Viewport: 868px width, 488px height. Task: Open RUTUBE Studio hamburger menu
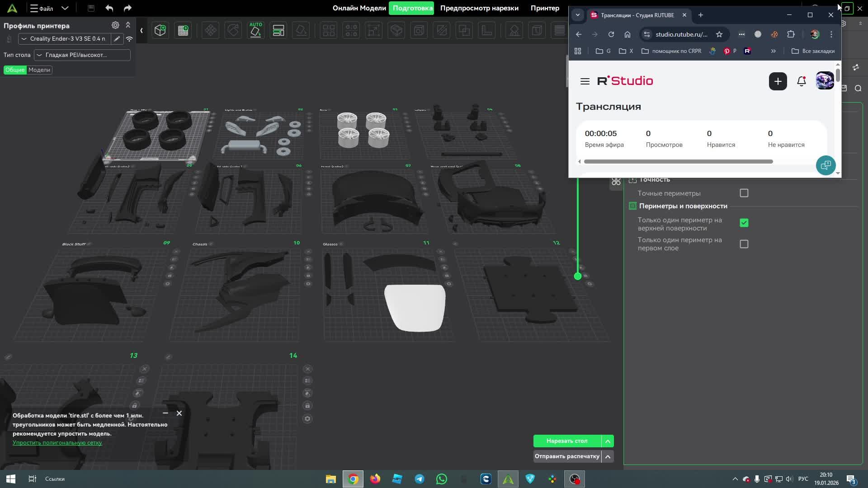[x=585, y=81]
